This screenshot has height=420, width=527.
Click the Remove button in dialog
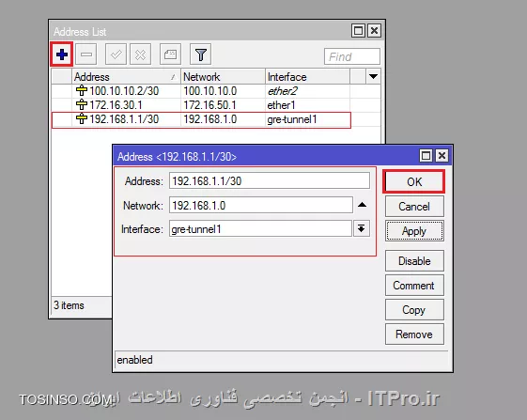coord(414,334)
